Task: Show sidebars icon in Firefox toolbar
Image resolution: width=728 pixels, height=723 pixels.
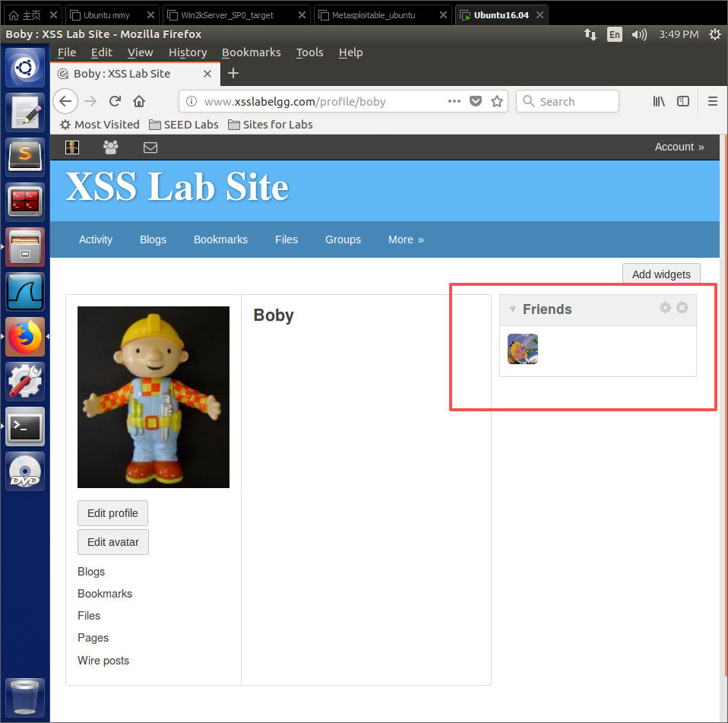Action: point(683,101)
